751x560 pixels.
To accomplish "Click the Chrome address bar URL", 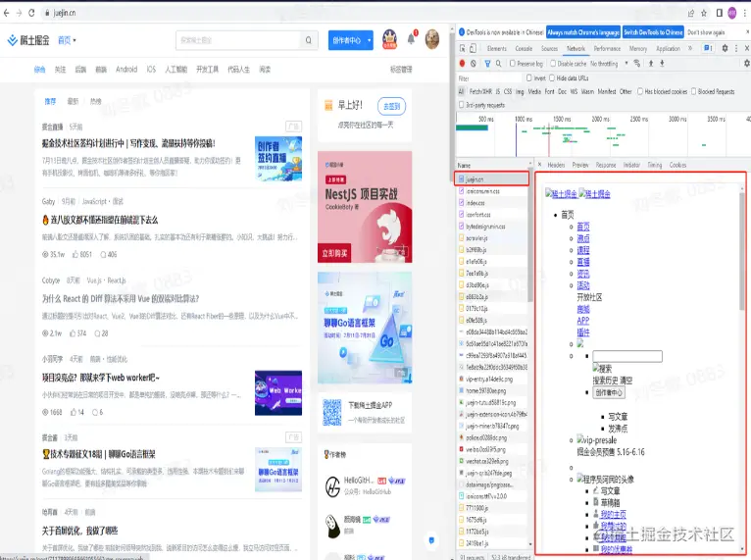I will point(65,13).
